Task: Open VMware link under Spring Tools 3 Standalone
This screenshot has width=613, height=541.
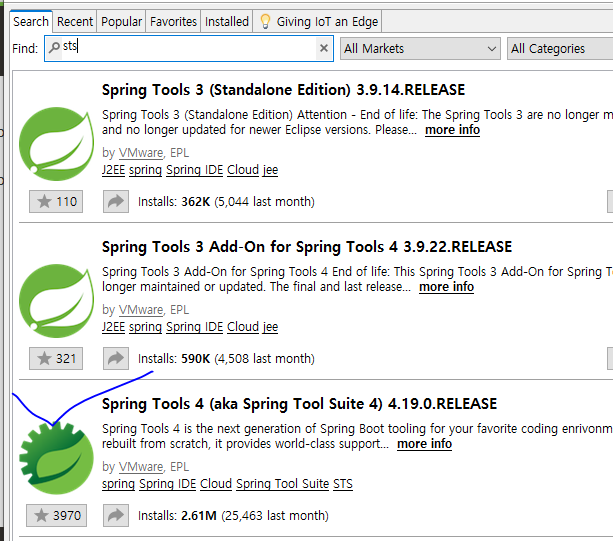Action: click(x=141, y=153)
